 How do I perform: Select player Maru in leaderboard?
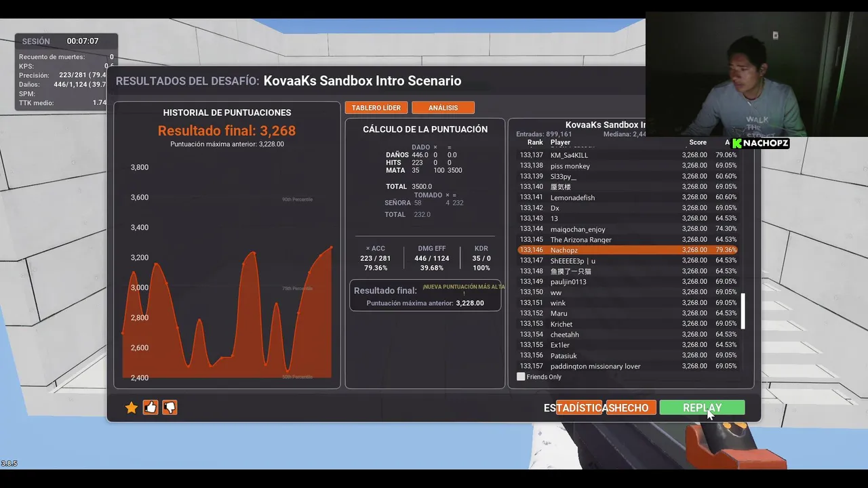click(627, 313)
